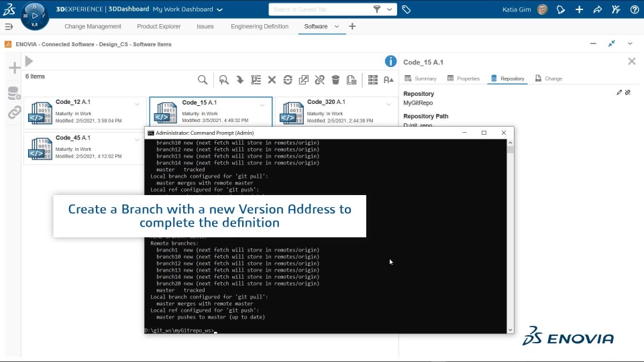Viewport: 644px width, 362px height.
Task: Expand the Code_45 A.1 card chevron
Action: (x=137, y=140)
